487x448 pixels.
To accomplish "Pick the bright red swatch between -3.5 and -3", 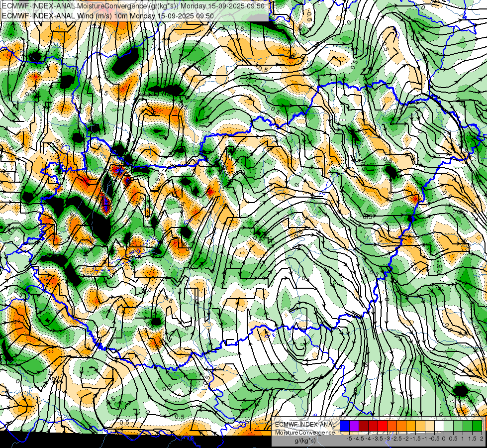I will point(383,426).
